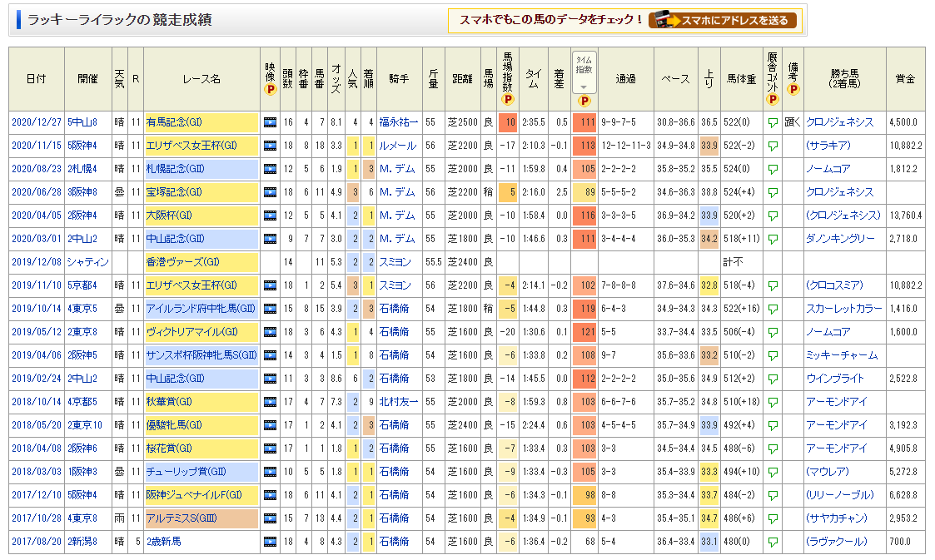
Task: Click premium P icon under 備考 header
Action: (793, 89)
